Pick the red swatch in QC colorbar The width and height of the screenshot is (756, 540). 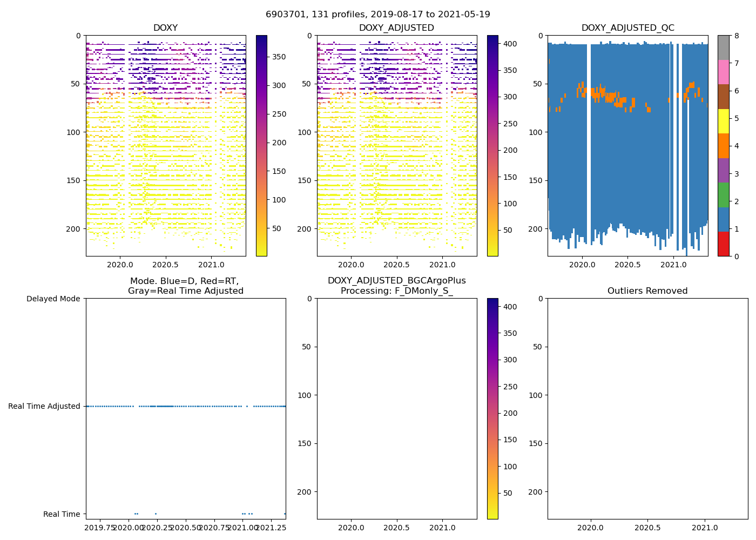pos(723,244)
